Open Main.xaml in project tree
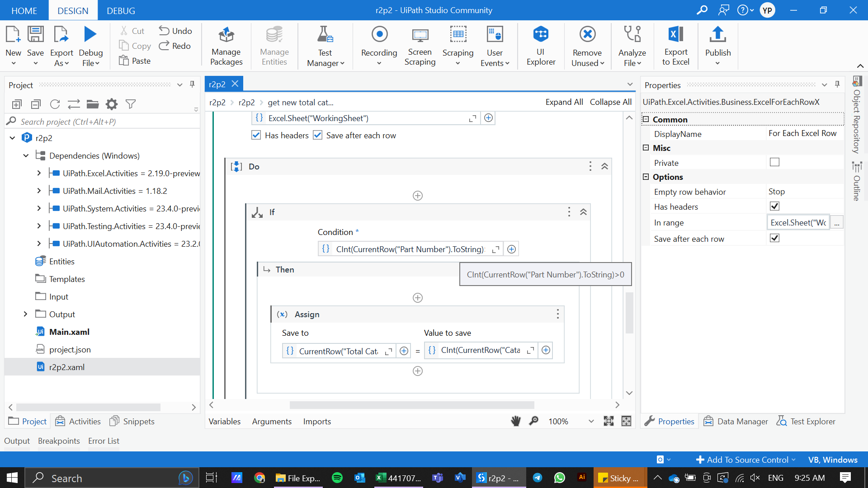The image size is (868, 488). tap(69, 332)
